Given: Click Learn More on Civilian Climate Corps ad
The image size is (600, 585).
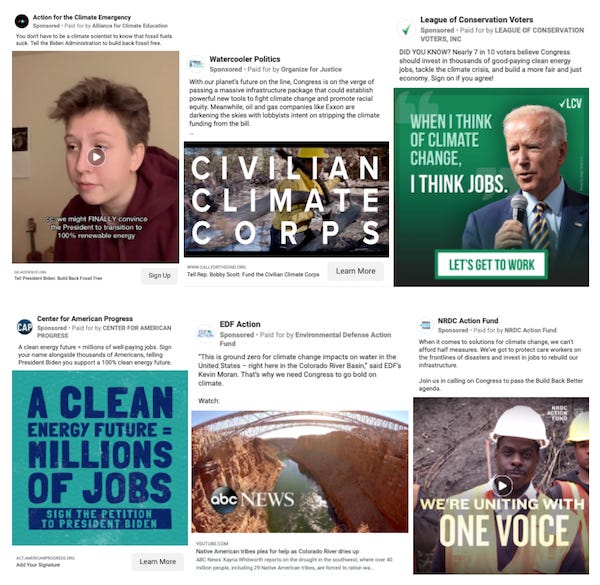Looking at the screenshot, I should click(x=355, y=271).
